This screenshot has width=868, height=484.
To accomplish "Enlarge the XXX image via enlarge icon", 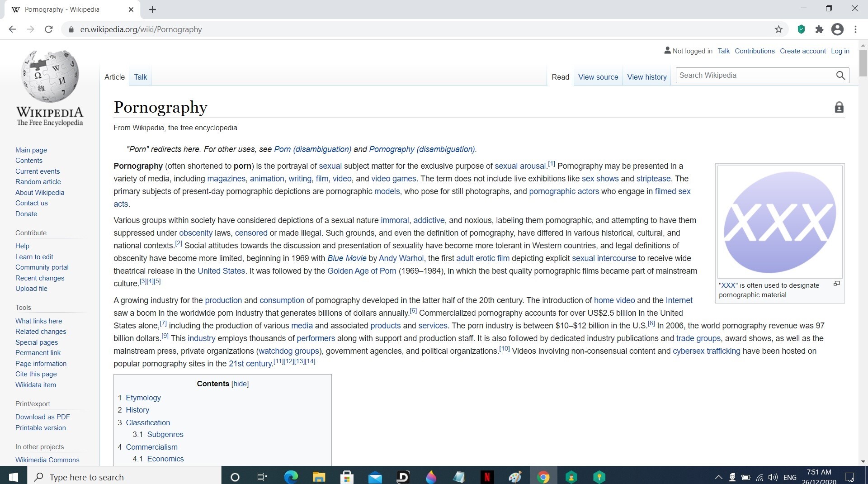I will [x=837, y=284].
